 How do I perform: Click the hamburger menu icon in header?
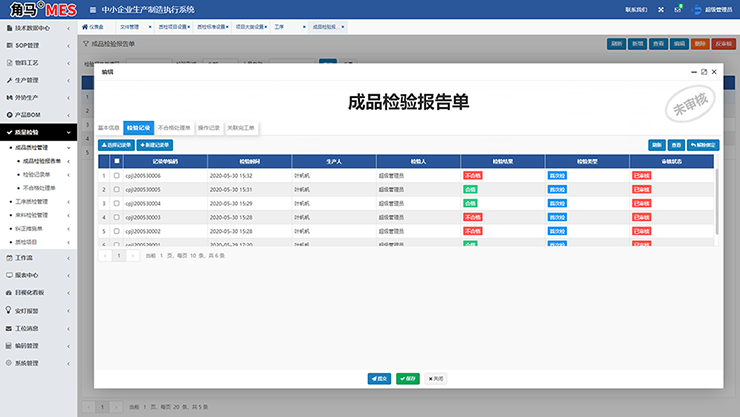(93, 10)
